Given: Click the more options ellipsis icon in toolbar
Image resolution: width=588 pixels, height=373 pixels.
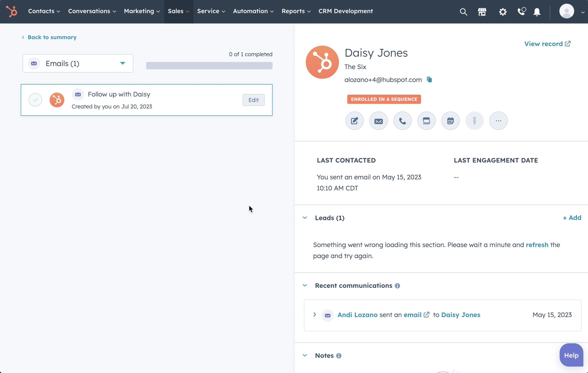Looking at the screenshot, I should (498, 121).
